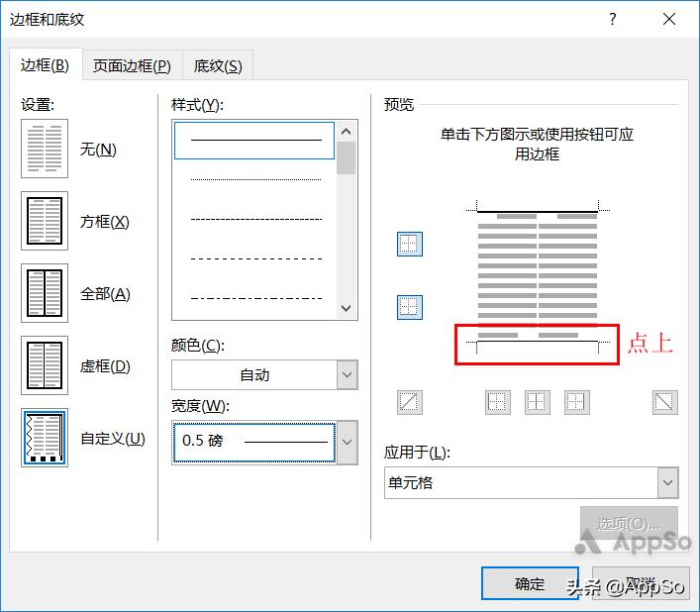Viewport: 700px width, 612px height.
Task: Toggle the inside horizontal border button
Action: [x=409, y=307]
